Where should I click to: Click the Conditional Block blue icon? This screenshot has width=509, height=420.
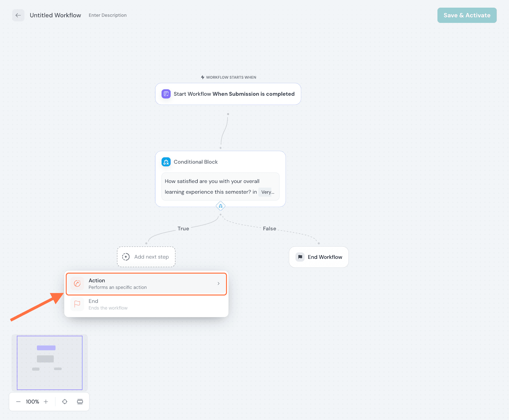(x=166, y=162)
